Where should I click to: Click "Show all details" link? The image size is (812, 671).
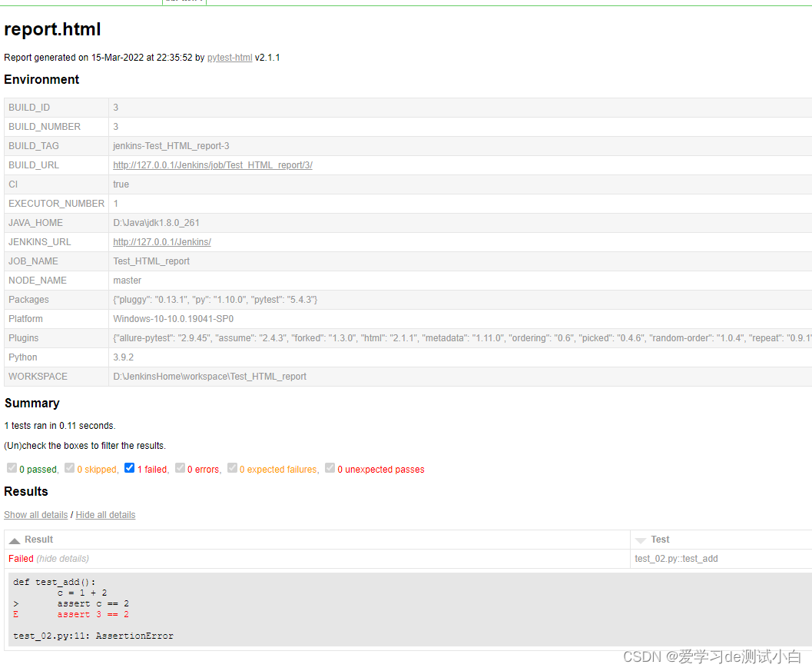(35, 515)
